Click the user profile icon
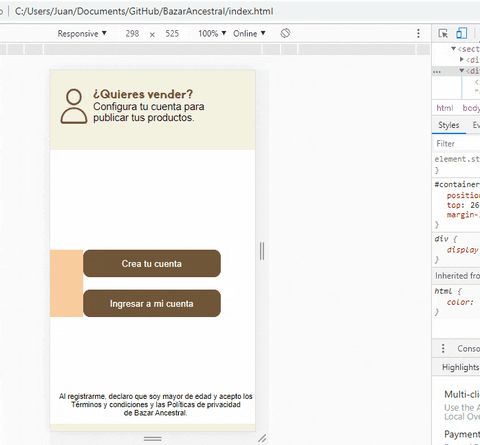This screenshot has width=480, height=445. pyautogui.click(x=74, y=106)
